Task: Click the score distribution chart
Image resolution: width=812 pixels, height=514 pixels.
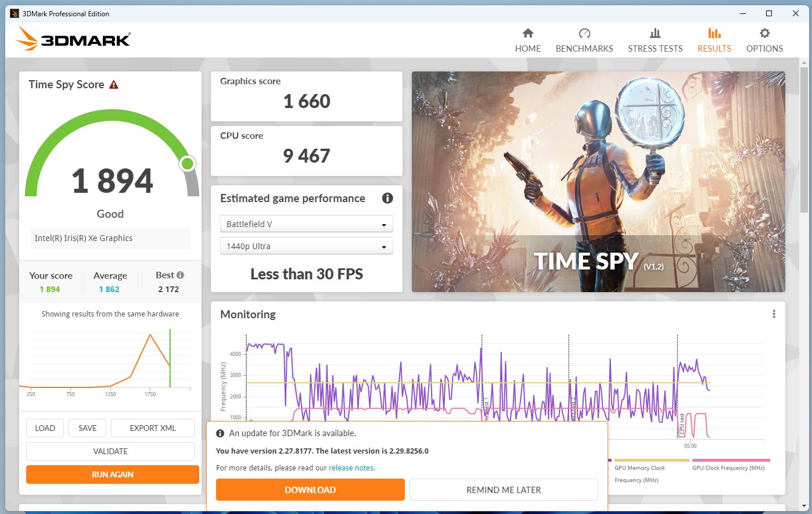Action: [x=105, y=363]
